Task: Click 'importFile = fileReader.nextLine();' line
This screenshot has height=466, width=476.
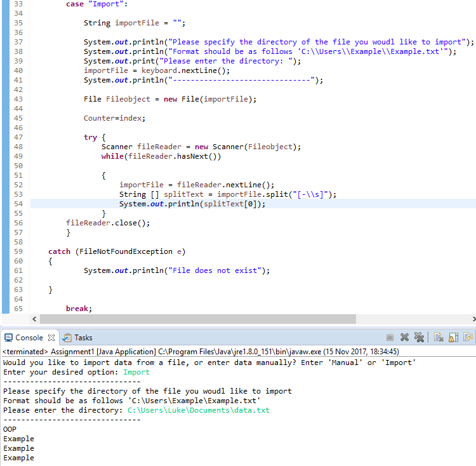Action: (197, 185)
